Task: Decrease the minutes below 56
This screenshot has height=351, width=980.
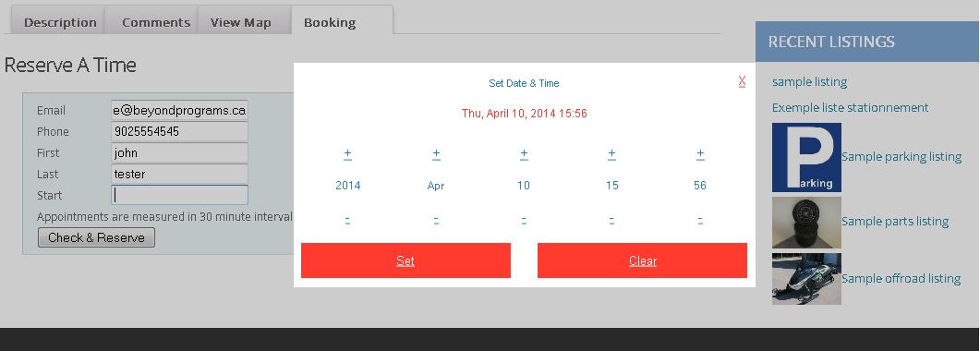Action: coord(700,220)
